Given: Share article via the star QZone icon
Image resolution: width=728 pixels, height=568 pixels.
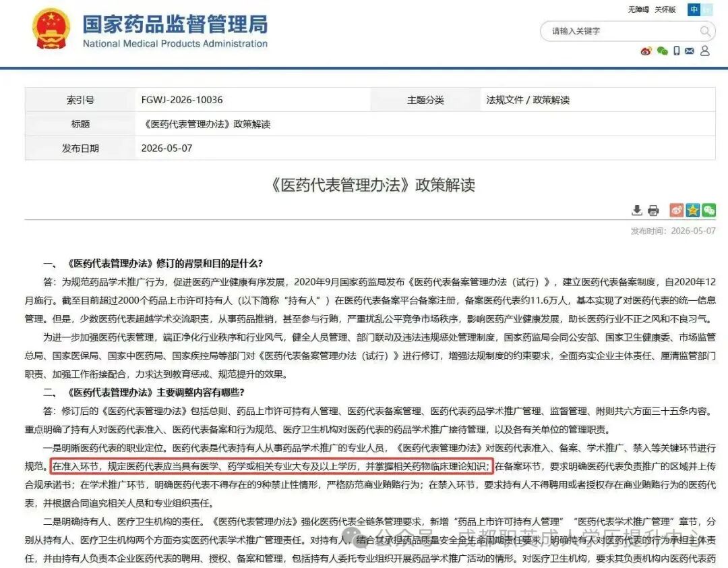Looking at the screenshot, I should (693, 210).
